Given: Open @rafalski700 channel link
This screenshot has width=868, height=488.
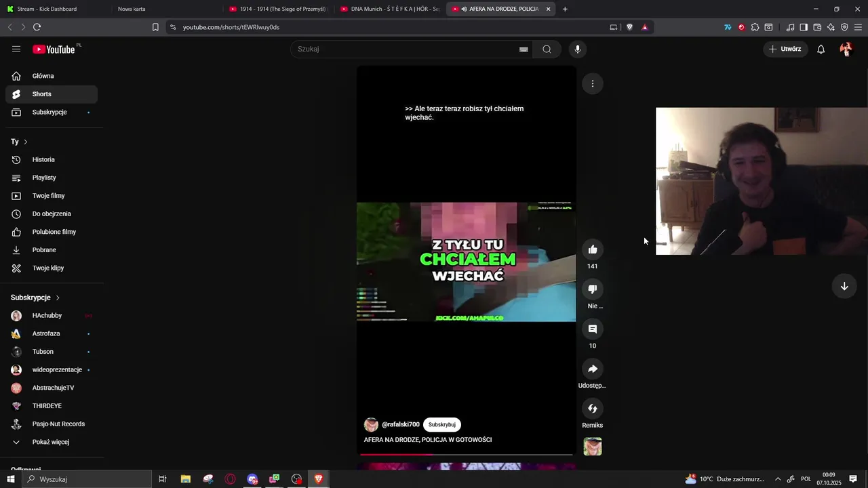Looking at the screenshot, I should pyautogui.click(x=401, y=425).
